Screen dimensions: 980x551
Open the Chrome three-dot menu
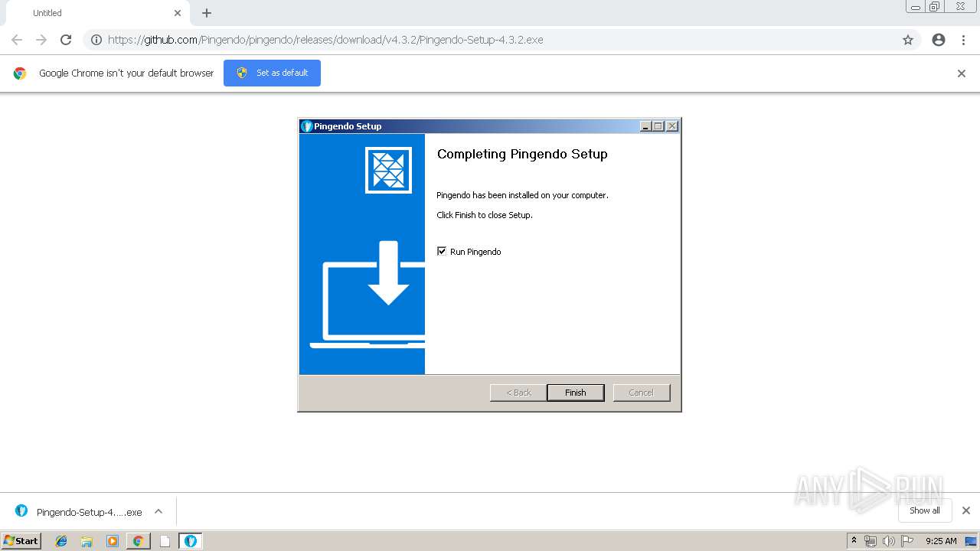tap(963, 40)
